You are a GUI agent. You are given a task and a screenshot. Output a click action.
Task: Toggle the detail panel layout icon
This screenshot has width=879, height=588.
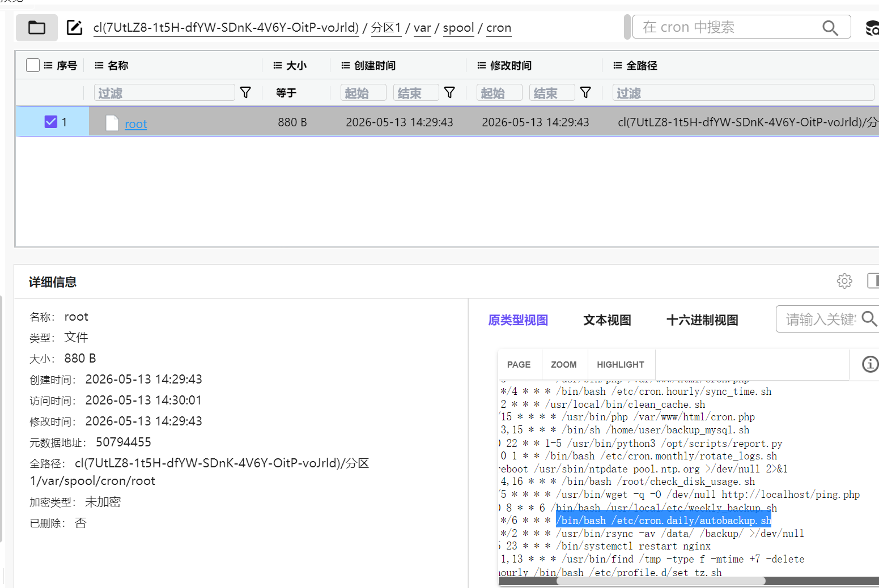pyautogui.click(x=873, y=280)
